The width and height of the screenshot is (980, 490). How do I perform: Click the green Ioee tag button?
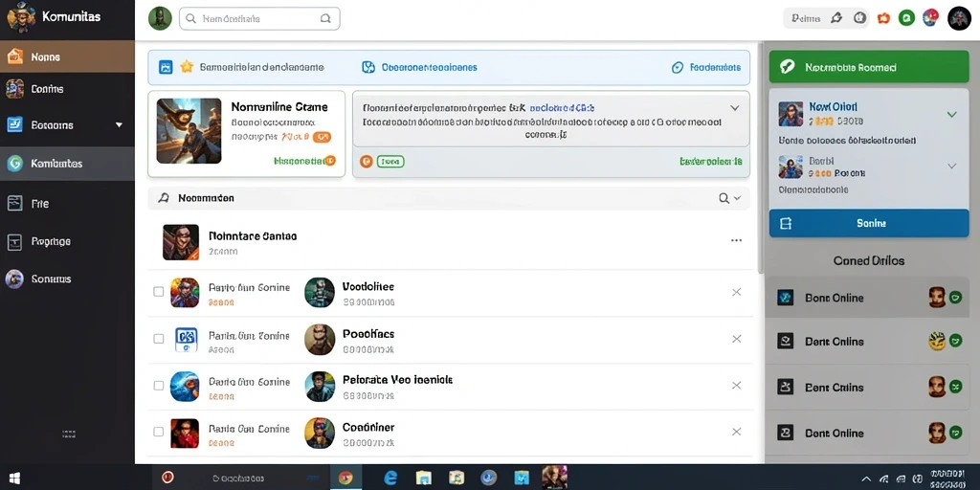coord(390,162)
